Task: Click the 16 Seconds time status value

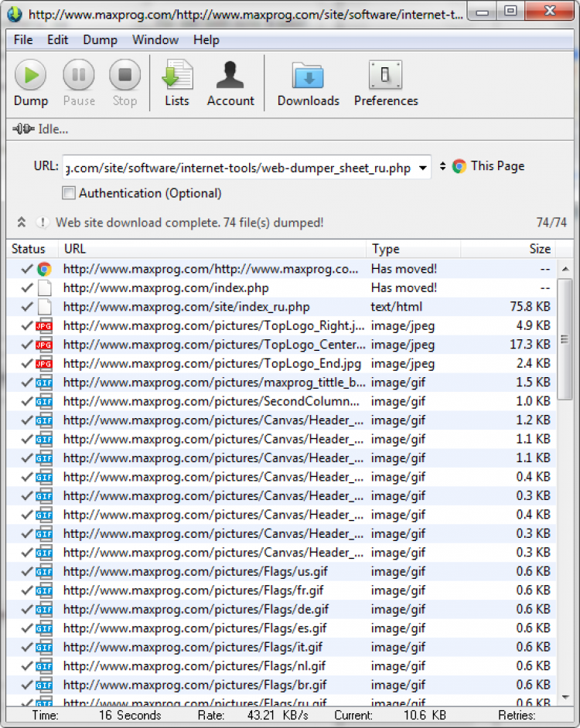Action: click(x=130, y=716)
